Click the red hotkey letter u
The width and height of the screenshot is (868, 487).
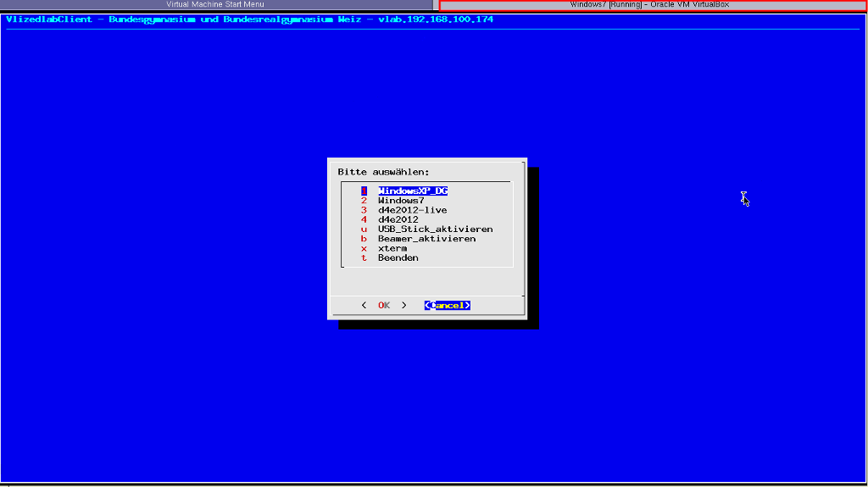pyautogui.click(x=364, y=230)
